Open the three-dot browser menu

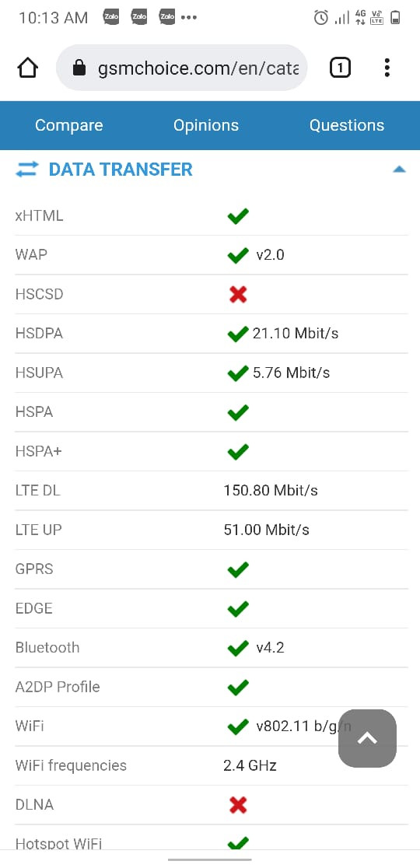[387, 68]
